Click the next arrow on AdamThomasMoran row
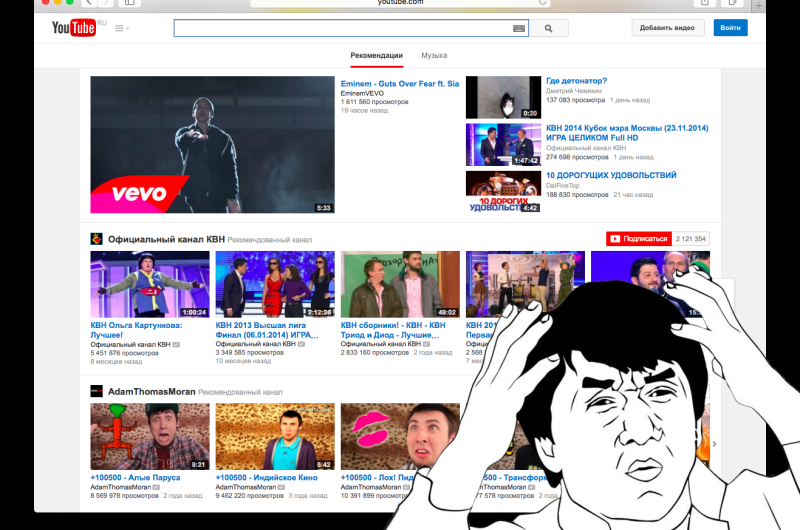 tap(714, 444)
